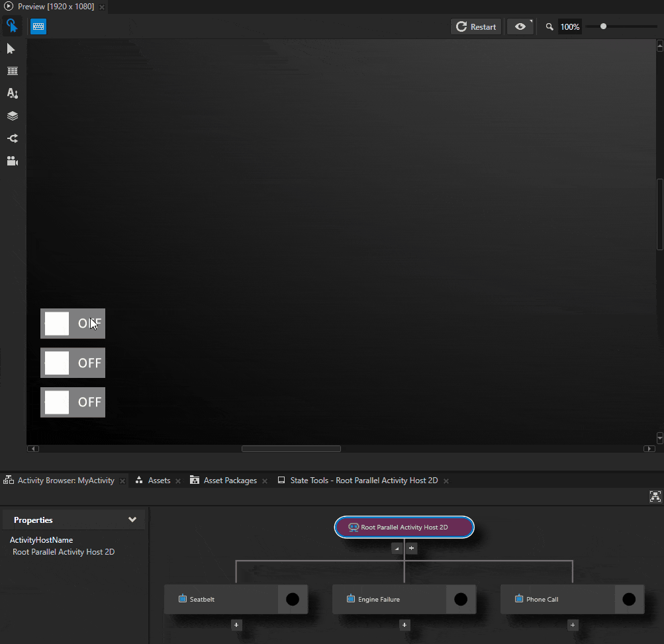
Task: Click the stacked layers tool icon
Action: [x=12, y=116]
